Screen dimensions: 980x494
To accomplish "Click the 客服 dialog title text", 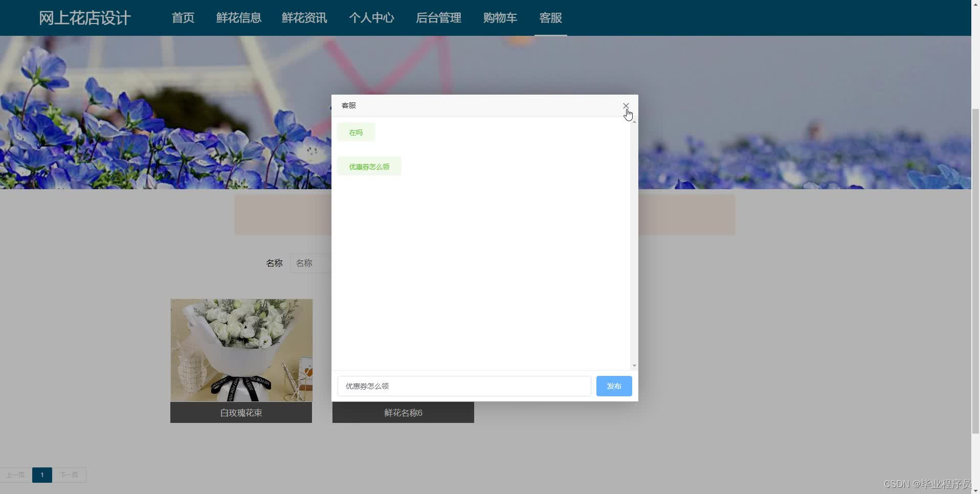I will point(349,105).
